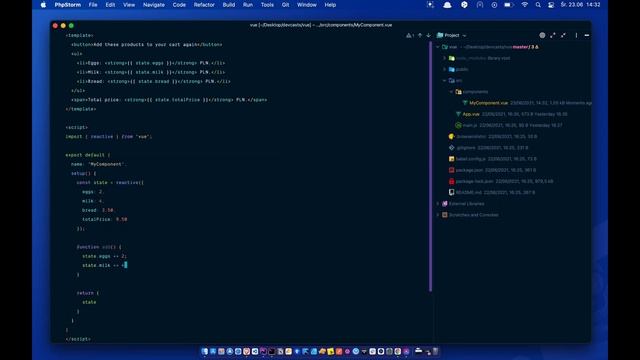
Task: Expand External Libraries node
Action: click(x=438, y=203)
